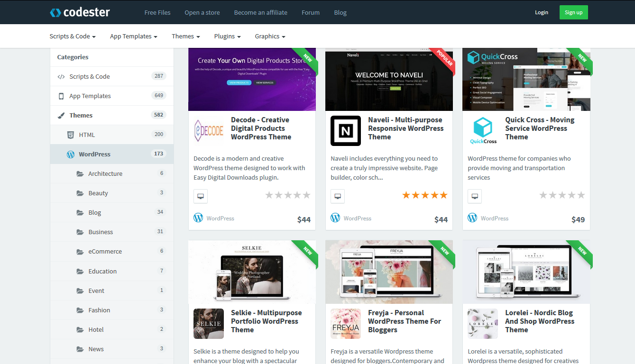Expand the Scripts & Code dropdown menu

point(73,36)
